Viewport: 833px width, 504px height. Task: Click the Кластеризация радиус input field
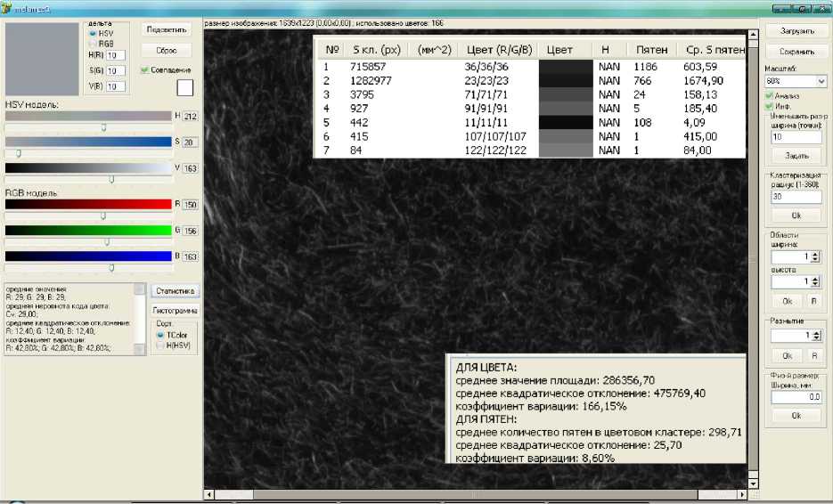click(x=796, y=197)
